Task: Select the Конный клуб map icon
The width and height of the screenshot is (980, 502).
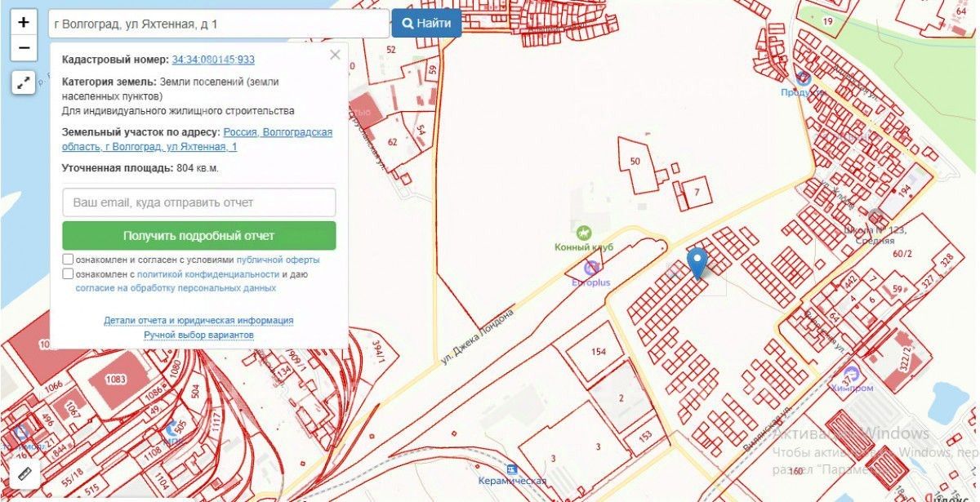Action: tap(584, 233)
